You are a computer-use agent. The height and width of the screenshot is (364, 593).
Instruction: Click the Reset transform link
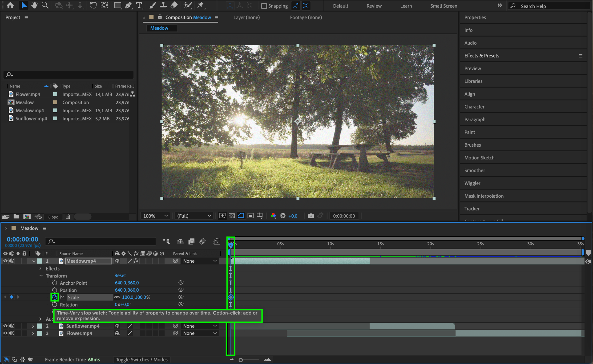pyautogui.click(x=120, y=275)
